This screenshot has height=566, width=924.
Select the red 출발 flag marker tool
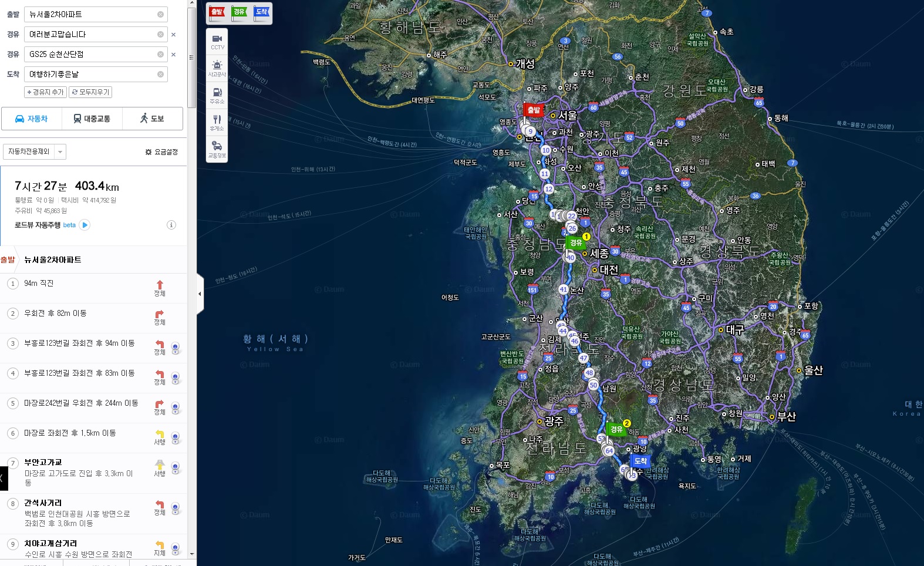217,13
